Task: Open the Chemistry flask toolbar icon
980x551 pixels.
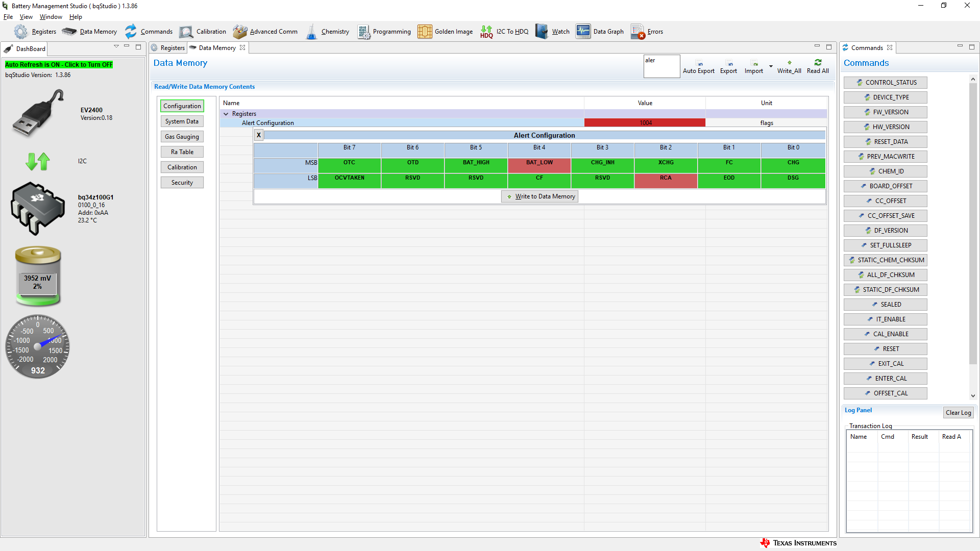Action: point(311,32)
